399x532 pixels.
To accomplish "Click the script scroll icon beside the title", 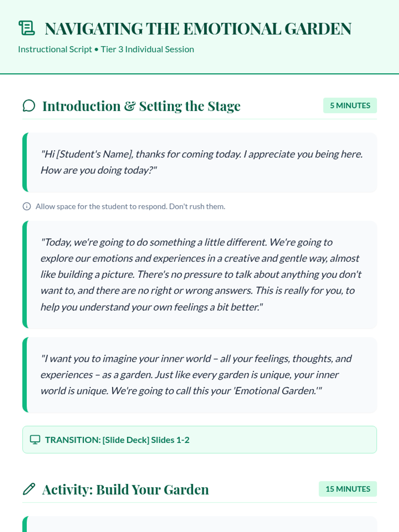I will (x=27, y=28).
